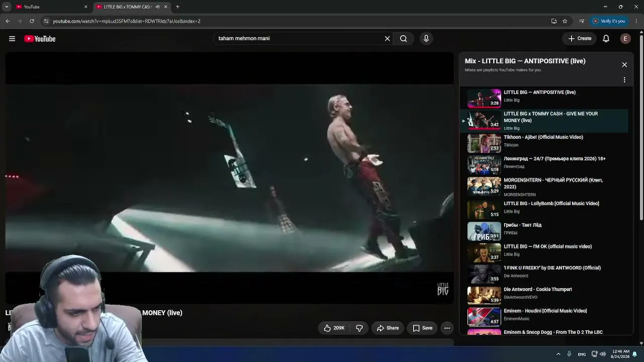Open the browser three-dot menu
This screenshot has height=362, width=644.
[637, 21]
